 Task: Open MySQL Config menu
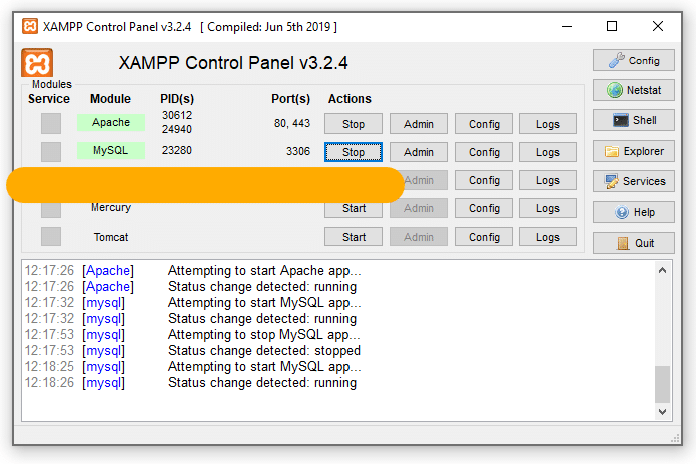click(x=484, y=152)
